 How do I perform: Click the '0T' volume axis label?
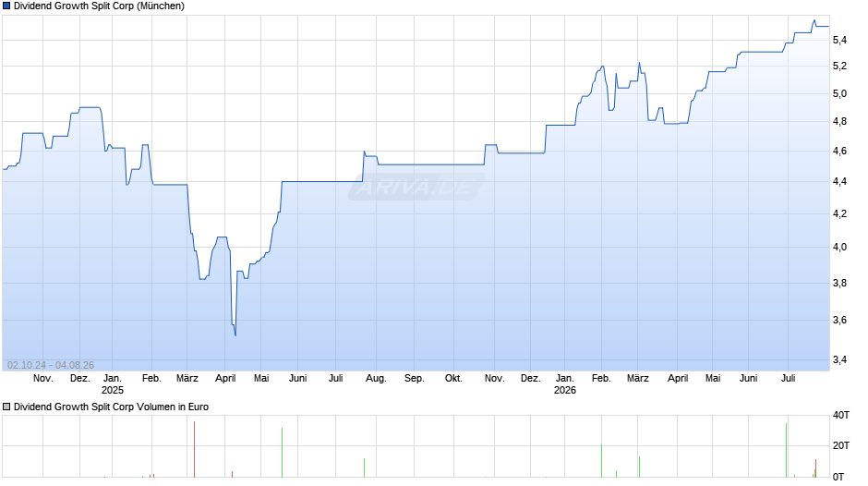838,477
